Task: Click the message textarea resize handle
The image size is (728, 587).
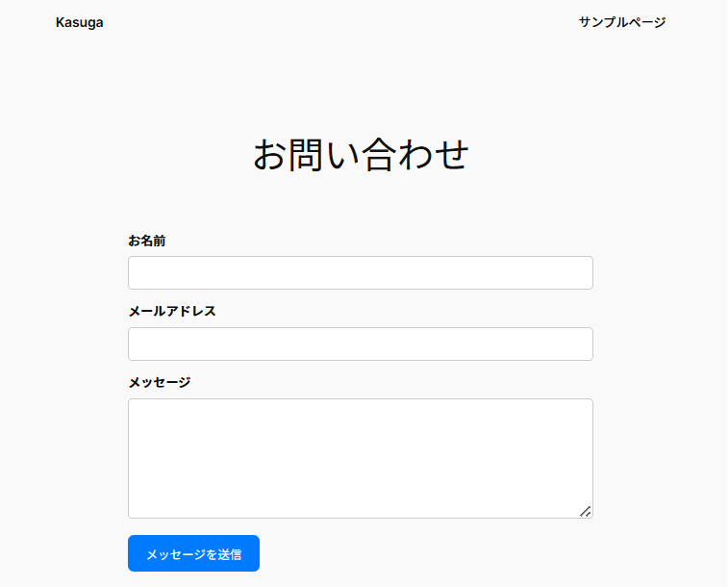Action: coord(586,511)
